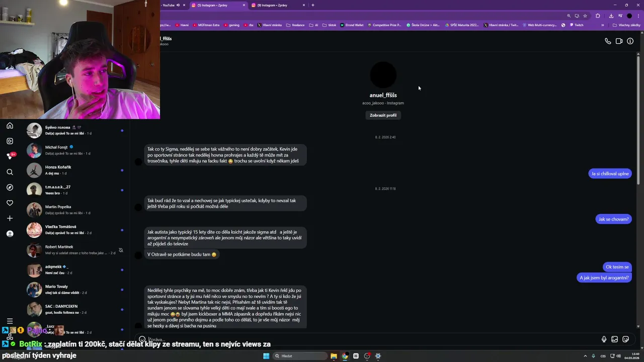Open chat with Mario Tovaly
644x362 pixels.
(x=77, y=290)
